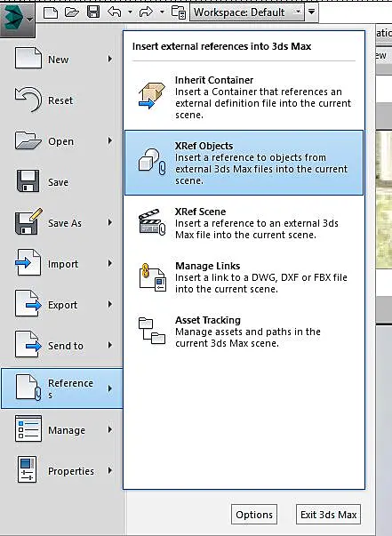
Task: Click the 3ds Max application logo button
Action: pos(17,19)
